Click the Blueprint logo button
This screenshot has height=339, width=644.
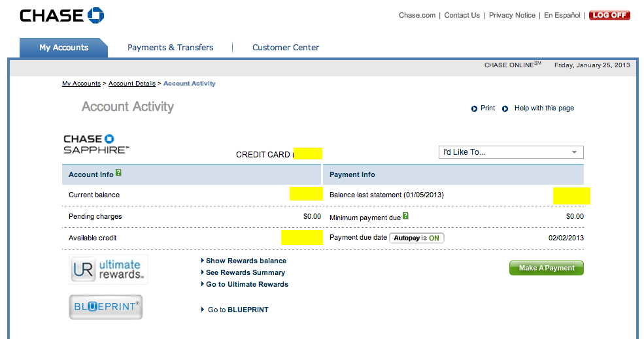point(106,307)
